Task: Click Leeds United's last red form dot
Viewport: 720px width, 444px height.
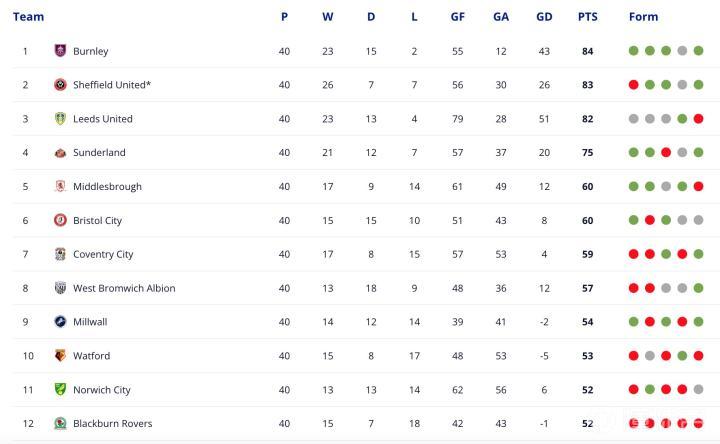Action: [698, 119]
